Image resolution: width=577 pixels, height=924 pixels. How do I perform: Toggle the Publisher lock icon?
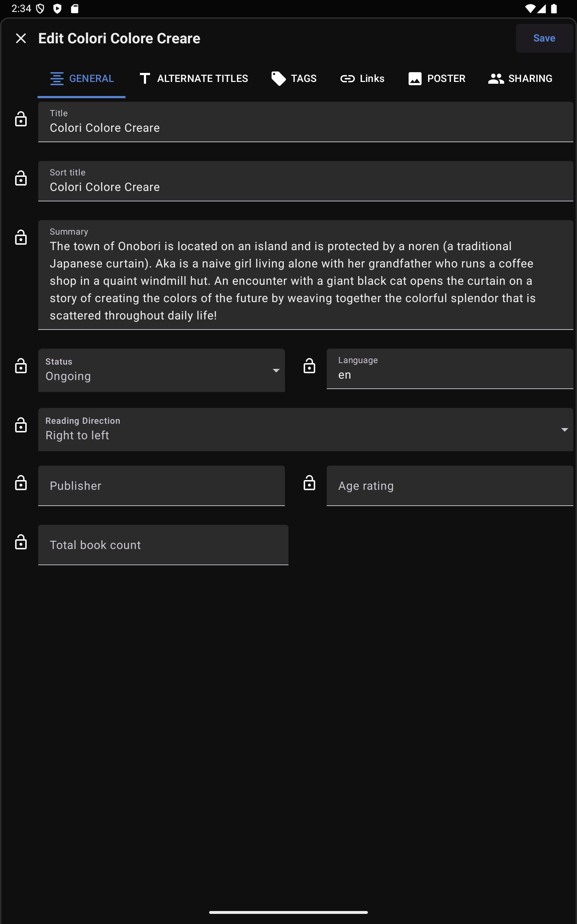point(21,483)
